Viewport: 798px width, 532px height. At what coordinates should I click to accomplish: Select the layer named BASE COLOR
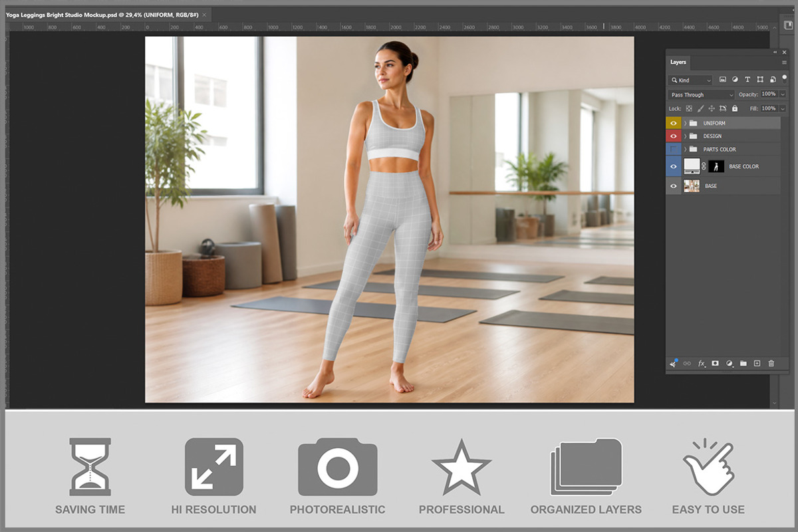point(744,166)
